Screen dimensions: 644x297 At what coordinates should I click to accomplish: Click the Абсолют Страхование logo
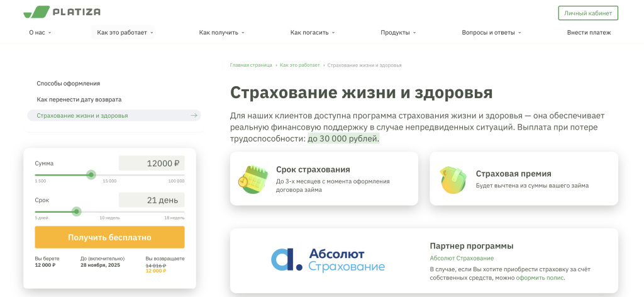(x=328, y=259)
